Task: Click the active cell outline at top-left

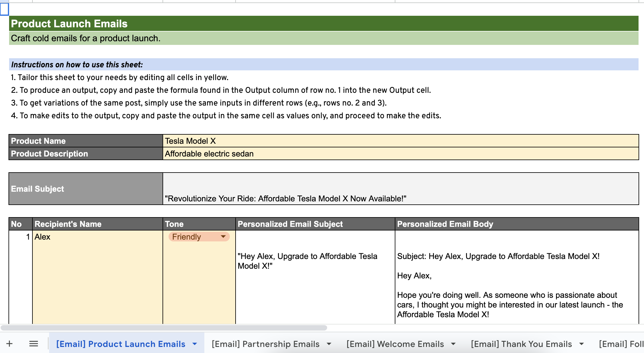Action: pyautogui.click(x=4, y=9)
